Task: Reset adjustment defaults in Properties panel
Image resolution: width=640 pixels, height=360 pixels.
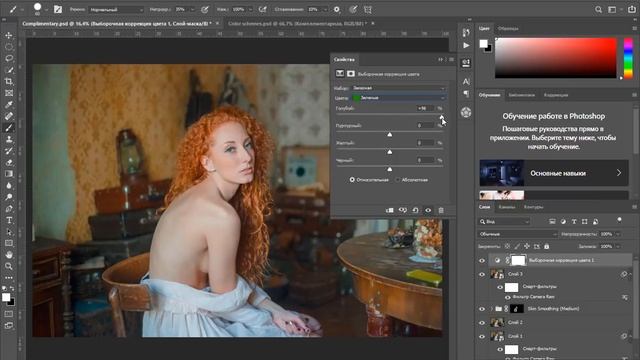Action: click(415, 210)
